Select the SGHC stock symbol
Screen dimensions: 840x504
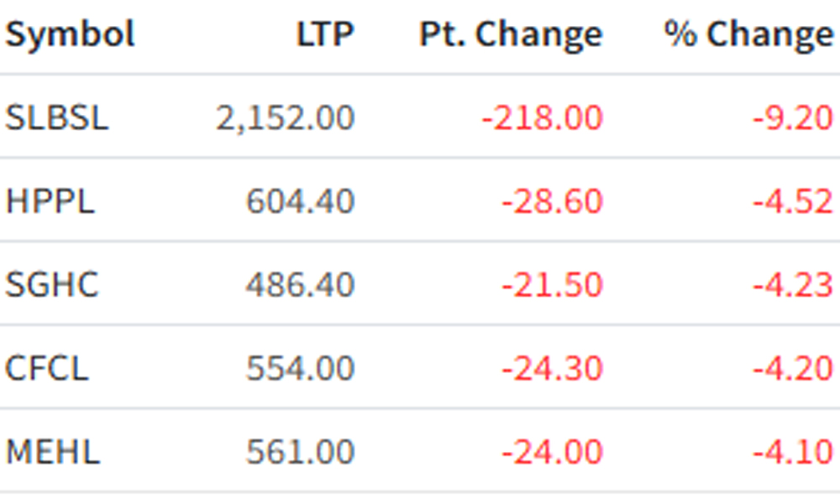(x=52, y=285)
